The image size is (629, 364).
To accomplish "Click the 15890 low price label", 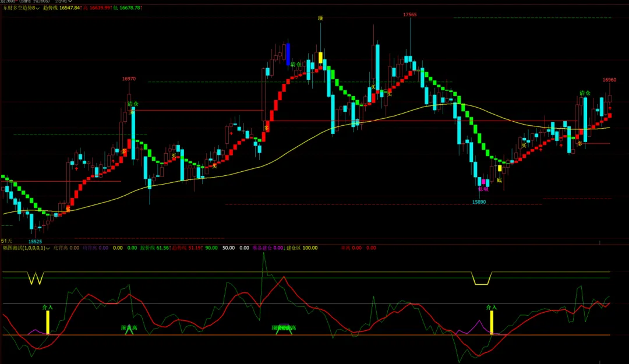I will pos(479,202).
